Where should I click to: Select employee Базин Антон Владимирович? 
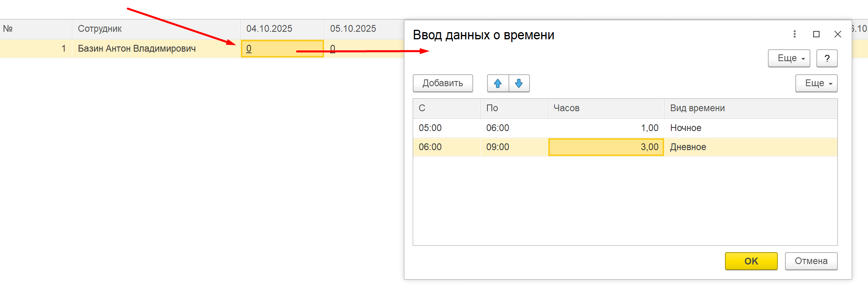click(137, 48)
